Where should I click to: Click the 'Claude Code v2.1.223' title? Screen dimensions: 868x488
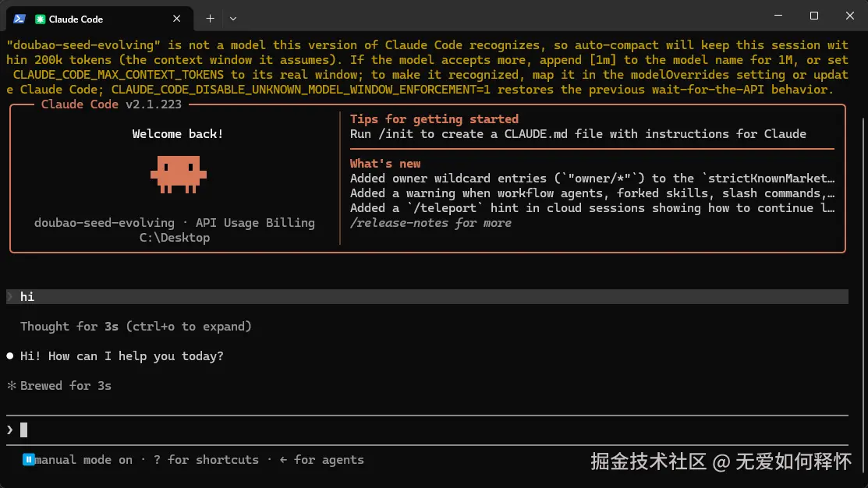point(112,104)
